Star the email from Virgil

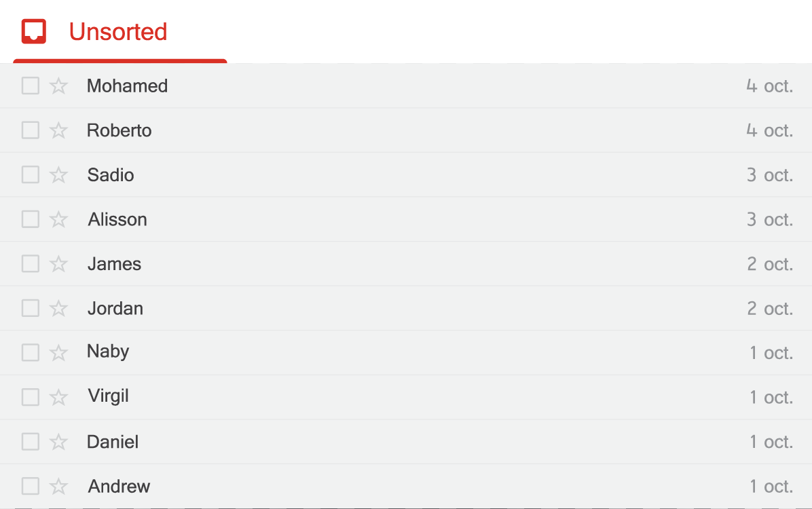(58, 398)
